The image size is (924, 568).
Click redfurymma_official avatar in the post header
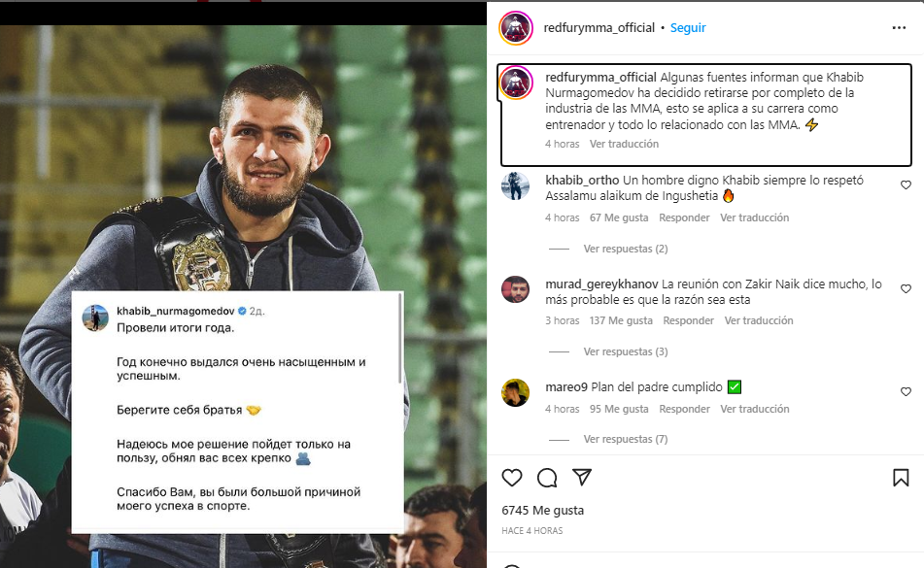[x=515, y=28]
